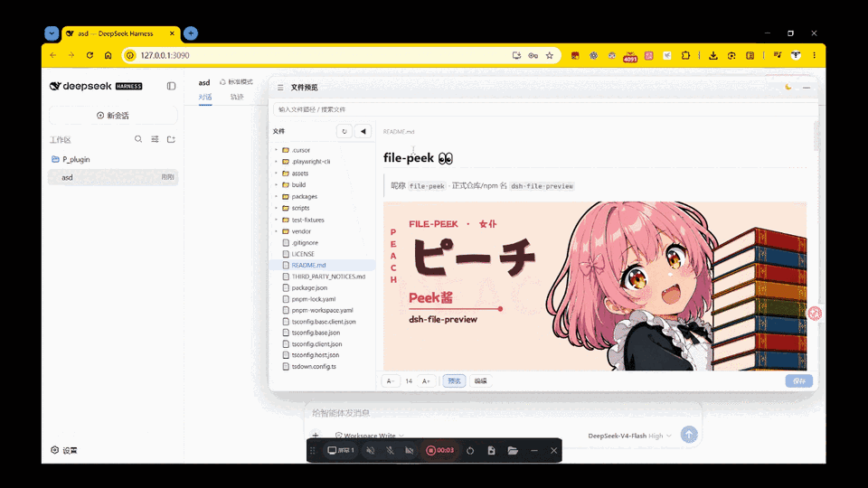868x488 pixels.
Task: Focus the agent message input box
Action: tap(503, 413)
